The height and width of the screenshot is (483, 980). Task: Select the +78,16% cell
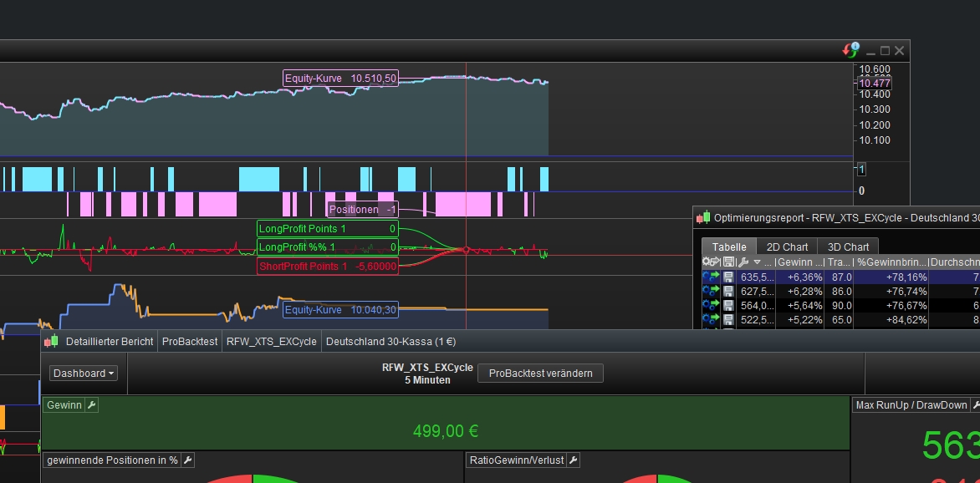tap(891, 277)
